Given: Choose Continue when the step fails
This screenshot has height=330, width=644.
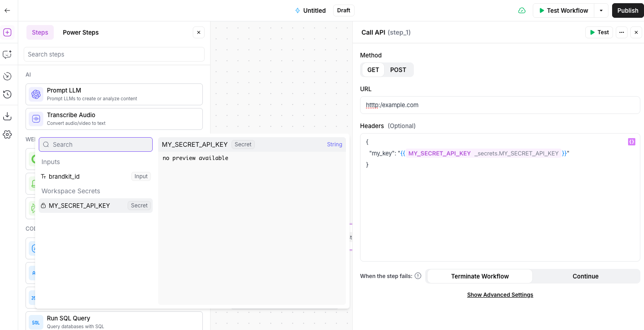Looking at the screenshot, I should coord(585,276).
